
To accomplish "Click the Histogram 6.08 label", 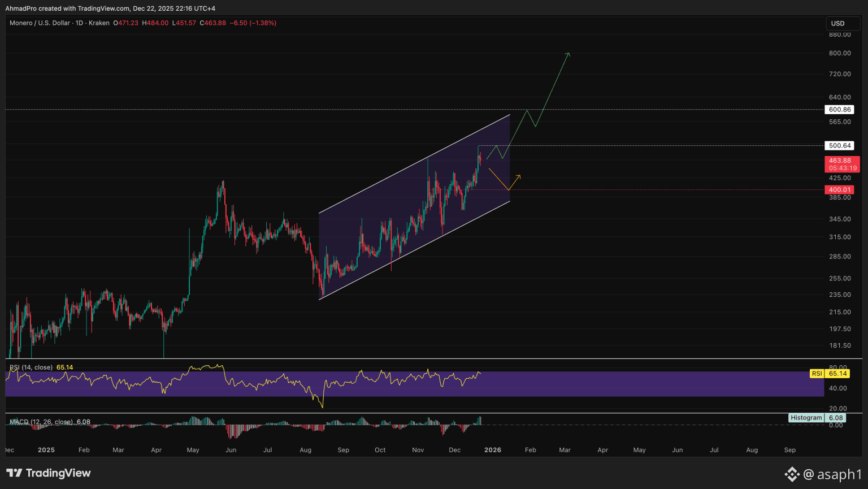I will point(806,418).
